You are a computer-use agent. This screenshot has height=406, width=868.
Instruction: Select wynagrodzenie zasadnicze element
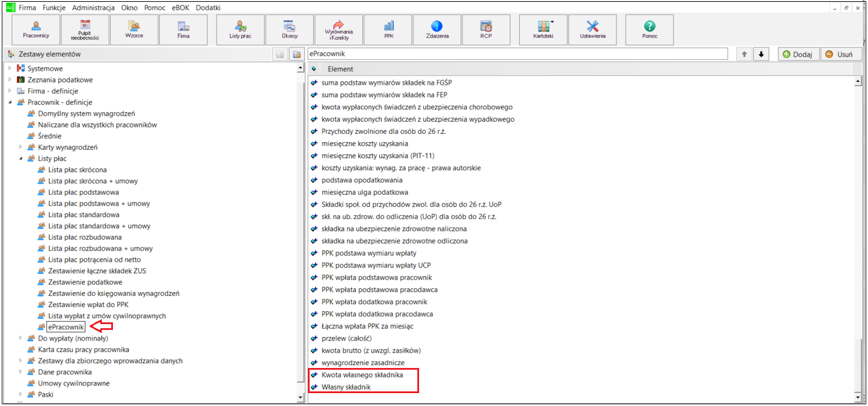pyautogui.click(x=363, y=363)
